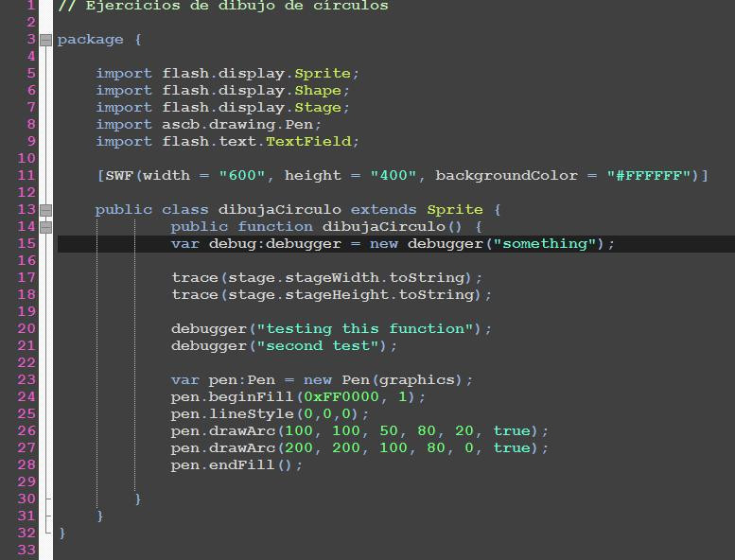Image resolution: width=735 pixels, height=560 pixels.
Task: Click the string "testing this function"
Action: (x=365, y=328)
